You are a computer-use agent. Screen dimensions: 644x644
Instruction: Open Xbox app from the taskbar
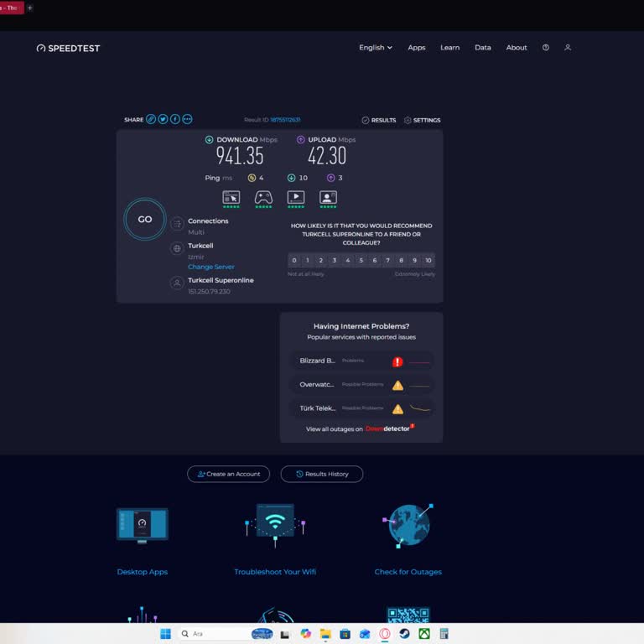424,634
